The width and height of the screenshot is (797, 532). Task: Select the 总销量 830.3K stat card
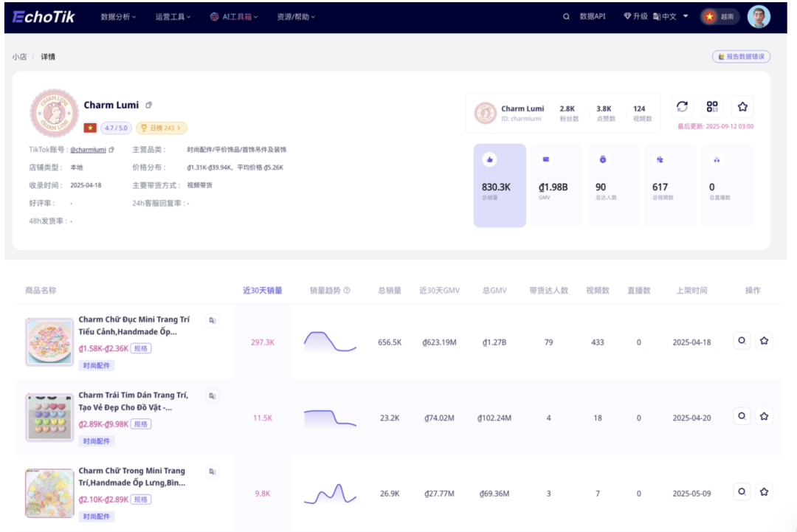[x=500, y=185]
